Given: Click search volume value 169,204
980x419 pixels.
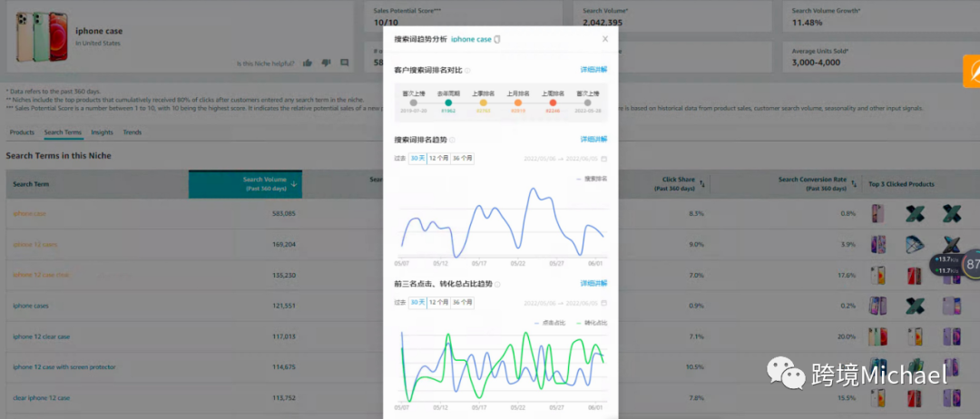Looking at the screenshot, I should pyautogui.click(x=284, y=244).
